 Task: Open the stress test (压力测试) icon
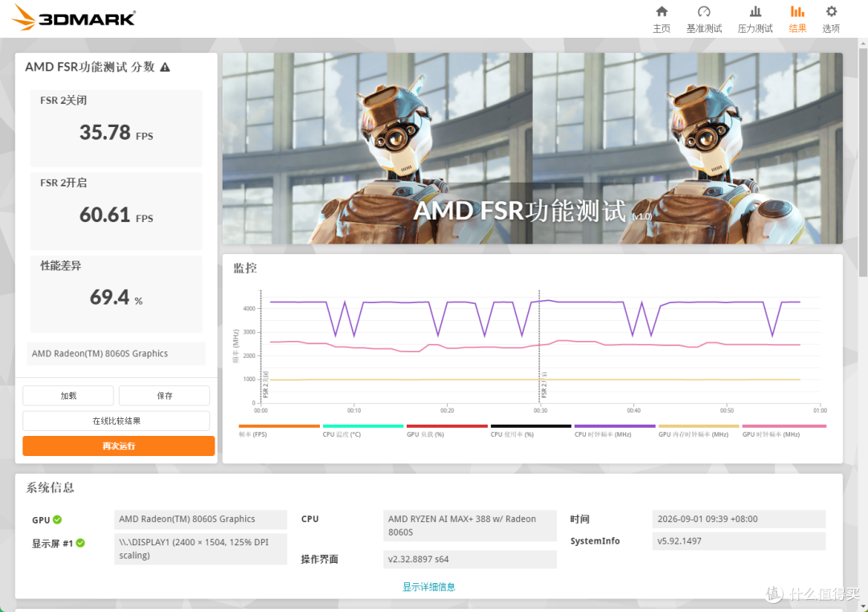pos(755,11)
